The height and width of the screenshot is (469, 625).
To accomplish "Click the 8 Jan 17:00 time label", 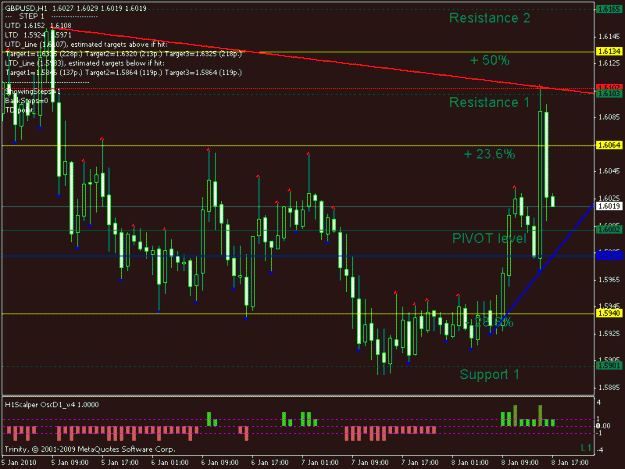I will [x=570, y=463].
